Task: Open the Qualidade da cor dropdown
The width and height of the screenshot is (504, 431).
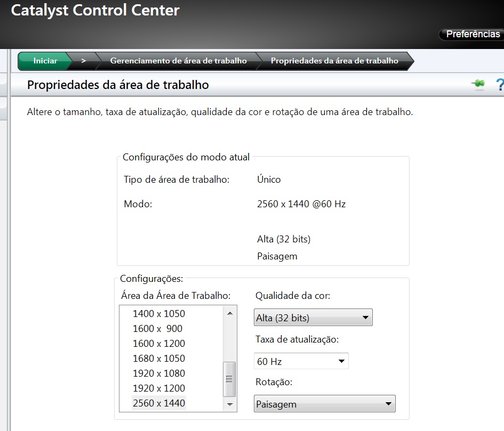Action: (x=313, y=318)
